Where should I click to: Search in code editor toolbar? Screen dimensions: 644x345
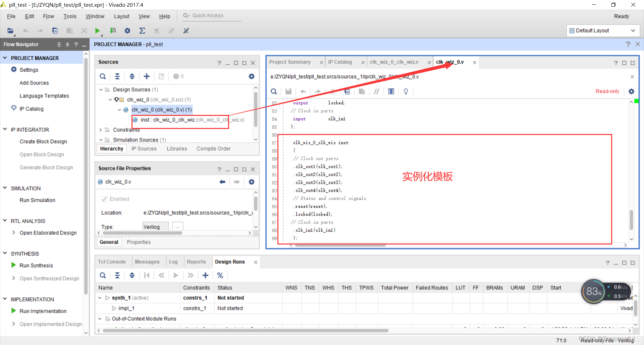(274, 91)
